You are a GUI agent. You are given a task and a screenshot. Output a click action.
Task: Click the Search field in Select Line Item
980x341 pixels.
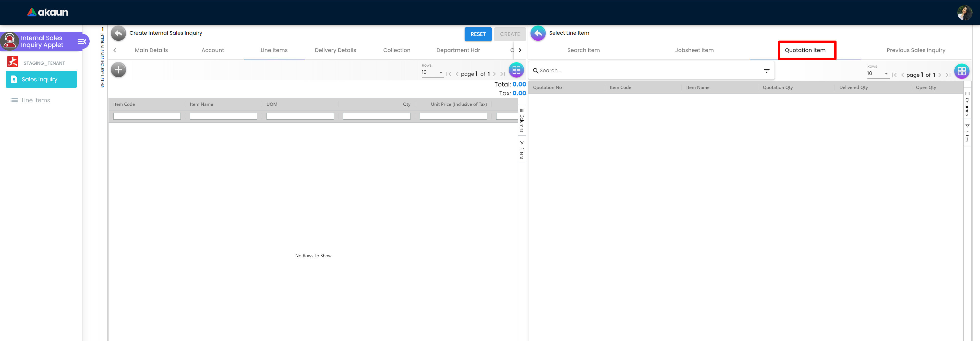(647, 71)
